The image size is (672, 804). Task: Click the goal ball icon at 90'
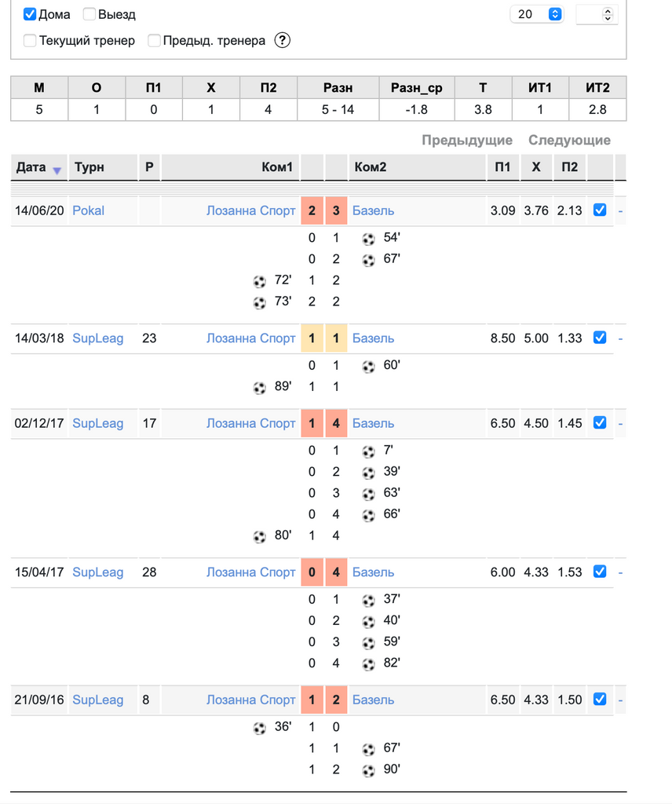[x=368, y=770]
